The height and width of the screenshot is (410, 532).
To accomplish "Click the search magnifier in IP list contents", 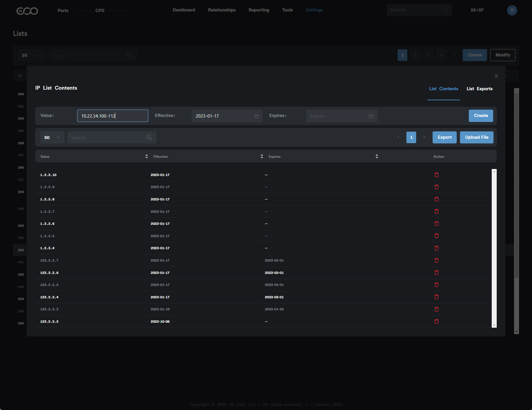I will 149,137.
